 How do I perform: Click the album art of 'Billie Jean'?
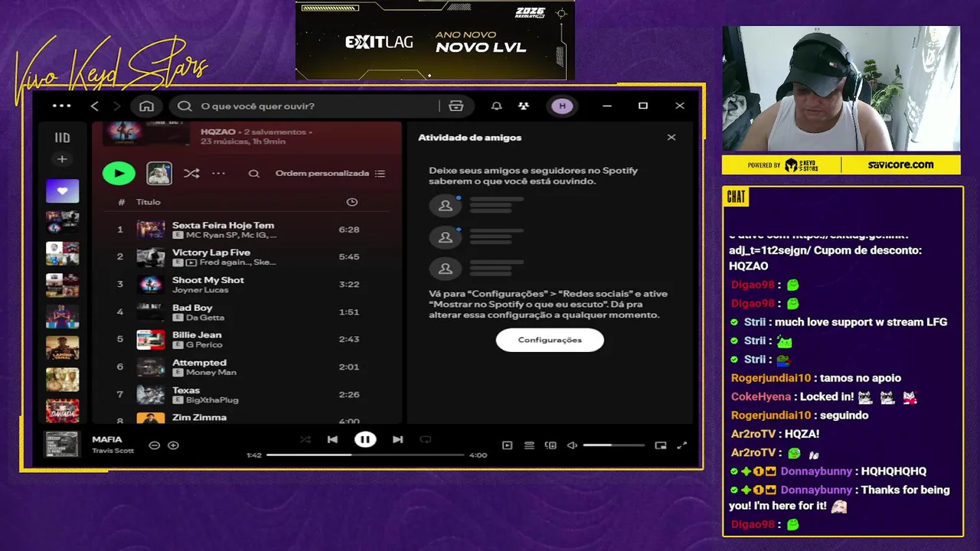[151, 340]
